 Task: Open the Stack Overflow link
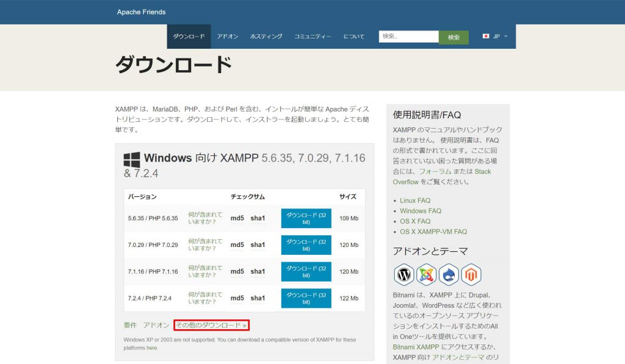[x=442, y=177]
